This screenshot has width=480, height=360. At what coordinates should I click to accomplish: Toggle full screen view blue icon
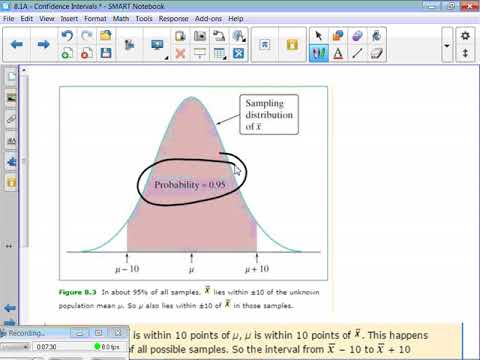238,53
